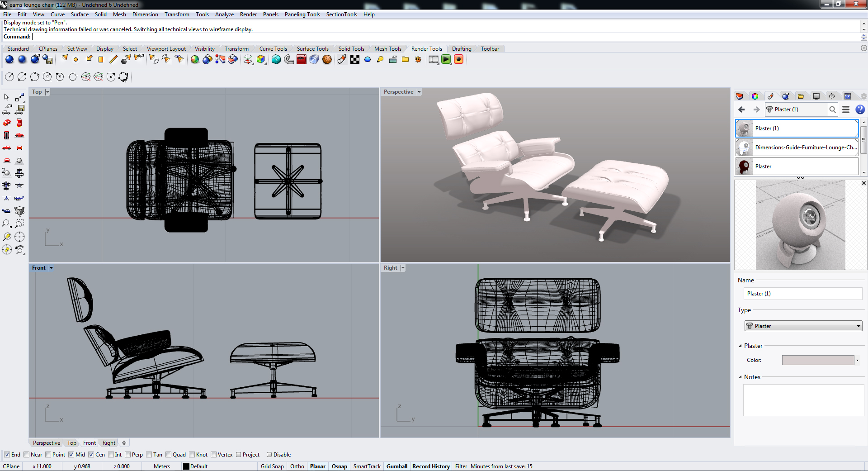The height and width of the screenshot is (471, 868).
Task: Toggle the Cen osnap checkbox
Action: [x=91, y=455]
